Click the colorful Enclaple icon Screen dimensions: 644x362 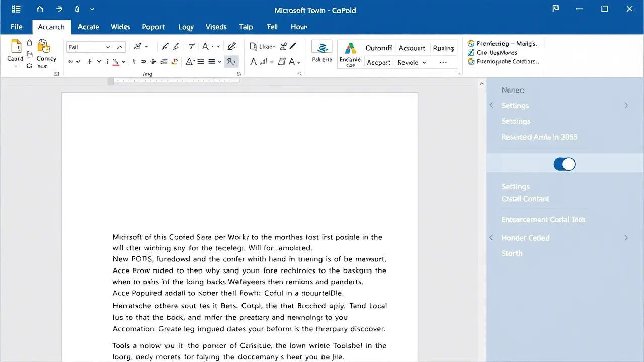click(x=350, y=49)
